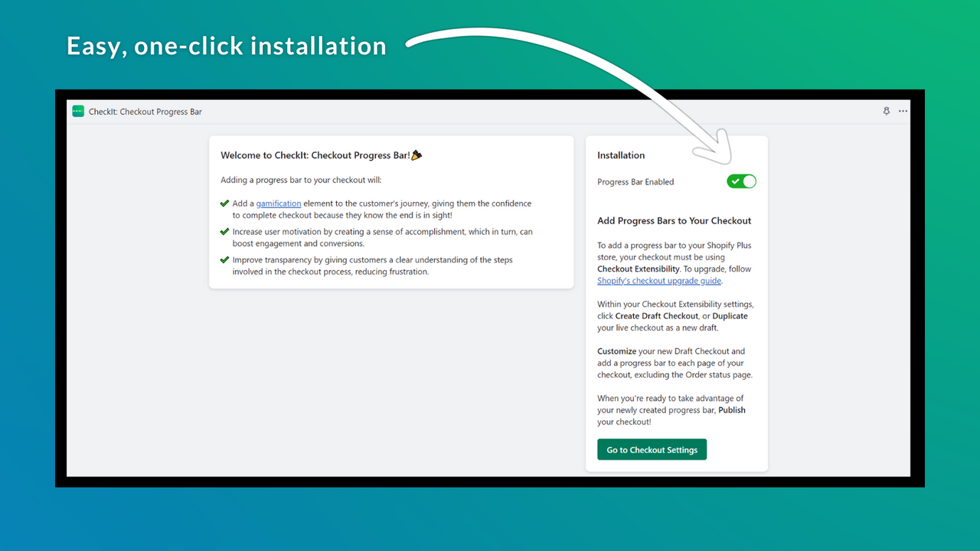This screenshot has height=551, width=980.
Task: Click the party popper emoji in heading
Action: coord(416,155)
